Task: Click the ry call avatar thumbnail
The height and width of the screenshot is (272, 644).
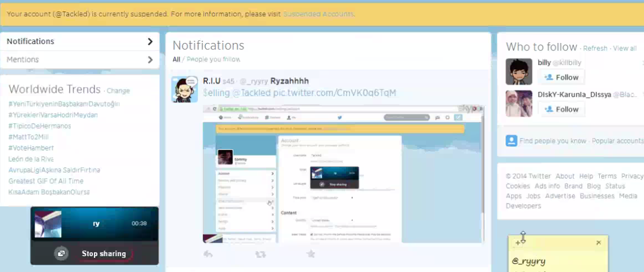Action: (48, 224)
